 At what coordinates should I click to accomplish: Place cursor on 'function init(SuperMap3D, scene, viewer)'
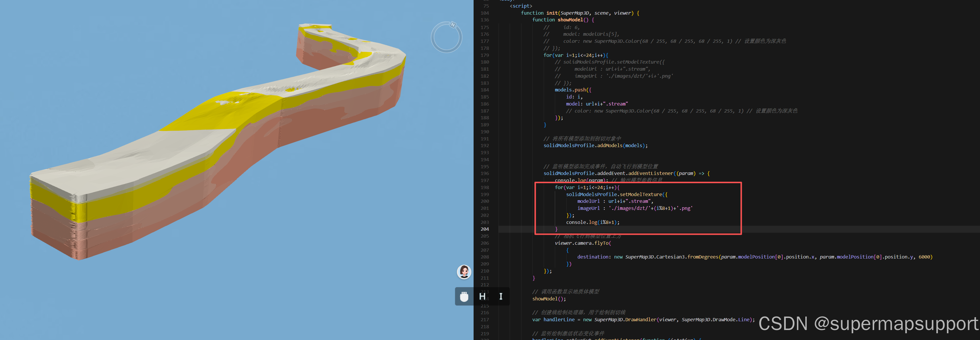580,13
